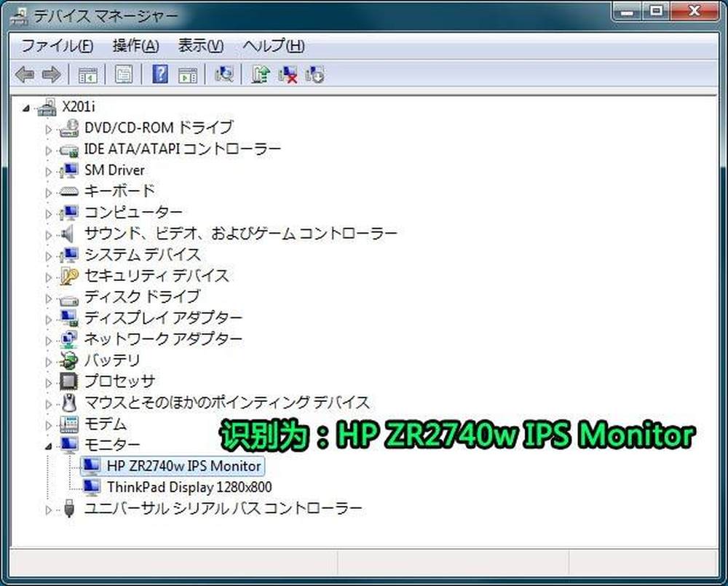Click the IDE ATA/ATAPI コントローラー icon

coord(69,150)
